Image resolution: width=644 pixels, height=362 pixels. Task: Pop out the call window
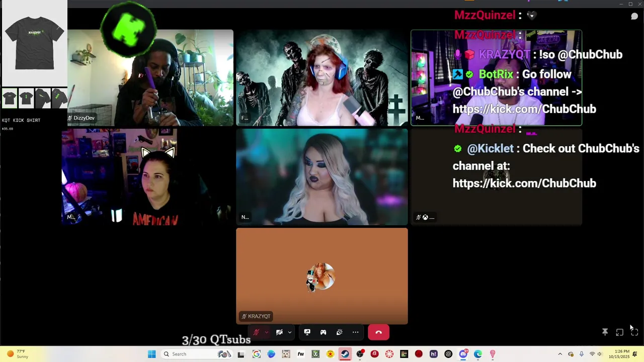[619, 332]
